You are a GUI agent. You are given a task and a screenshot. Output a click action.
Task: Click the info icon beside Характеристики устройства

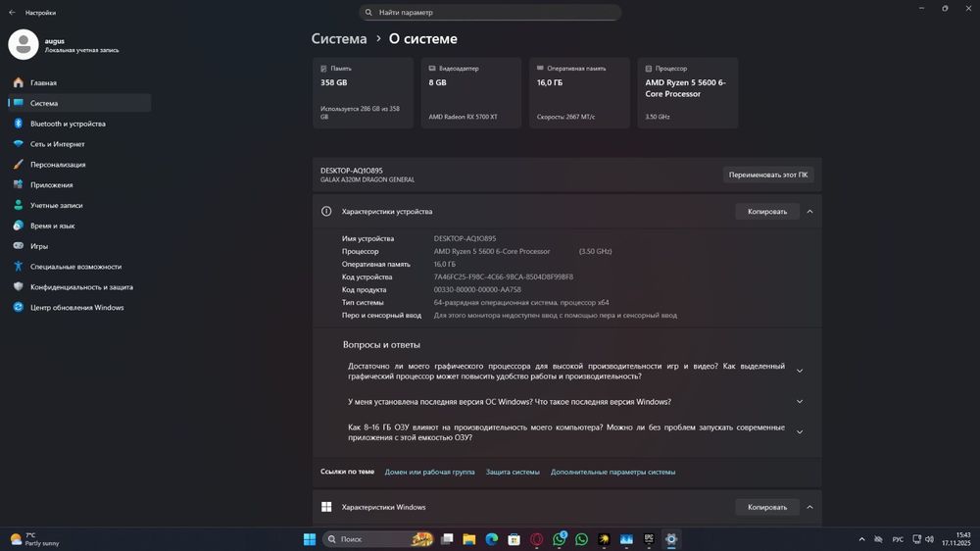326,212
